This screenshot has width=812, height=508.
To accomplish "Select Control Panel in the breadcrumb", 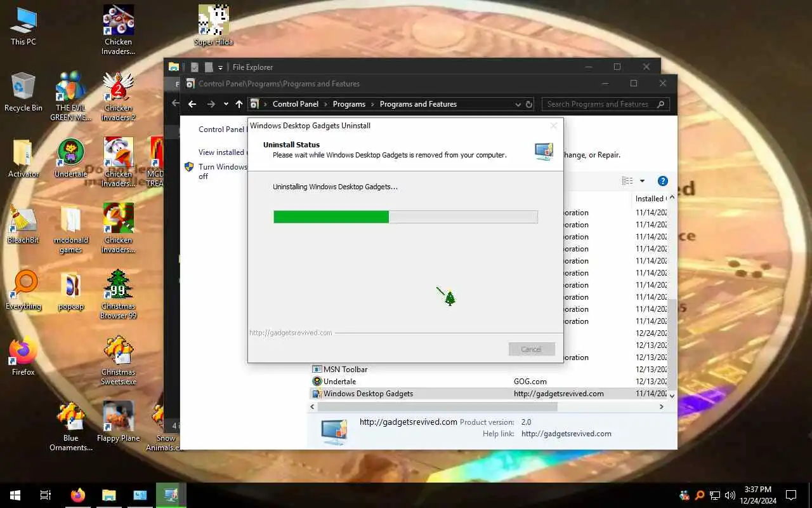I will pos(296,104).
